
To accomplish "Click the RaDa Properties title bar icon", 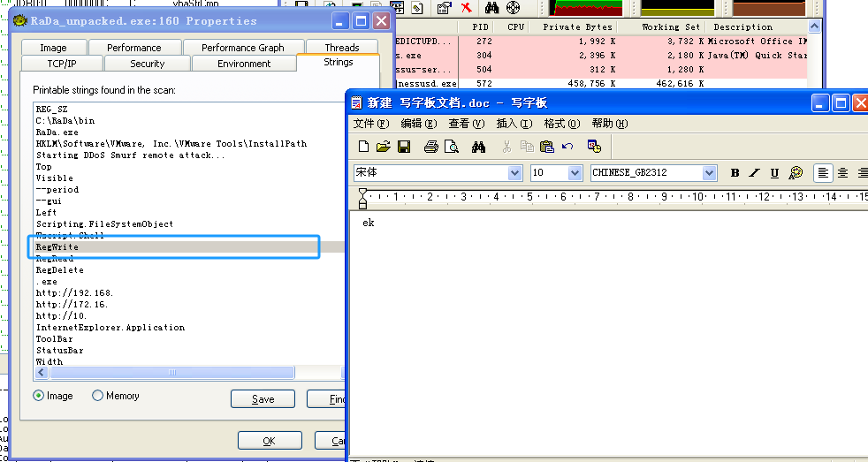I will pos(20,21).
